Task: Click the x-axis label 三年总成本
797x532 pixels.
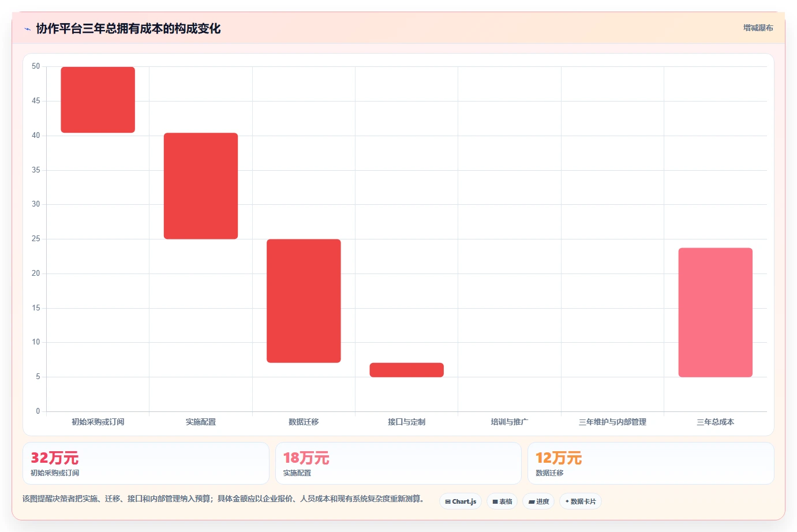Action: (x=716, y=422)
